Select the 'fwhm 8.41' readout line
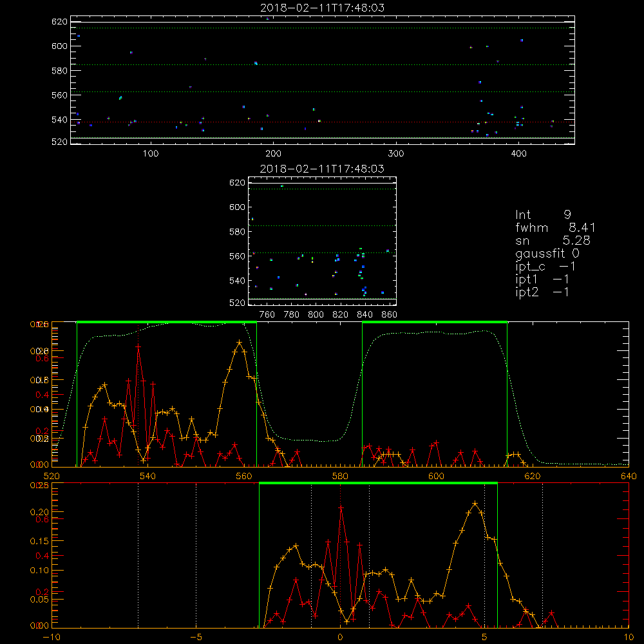The width and height of the screenshot is (644, 644). (x=555, y=227)
